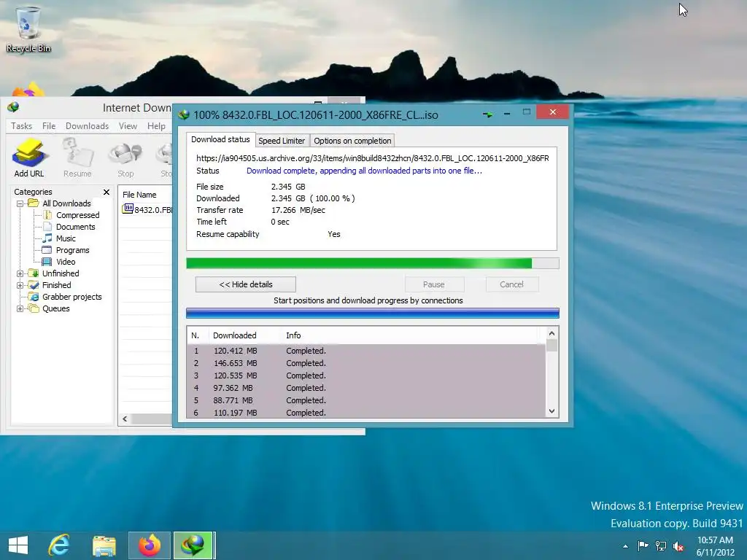Click the Cancel button
747x560 pixels.
point(511,284)
